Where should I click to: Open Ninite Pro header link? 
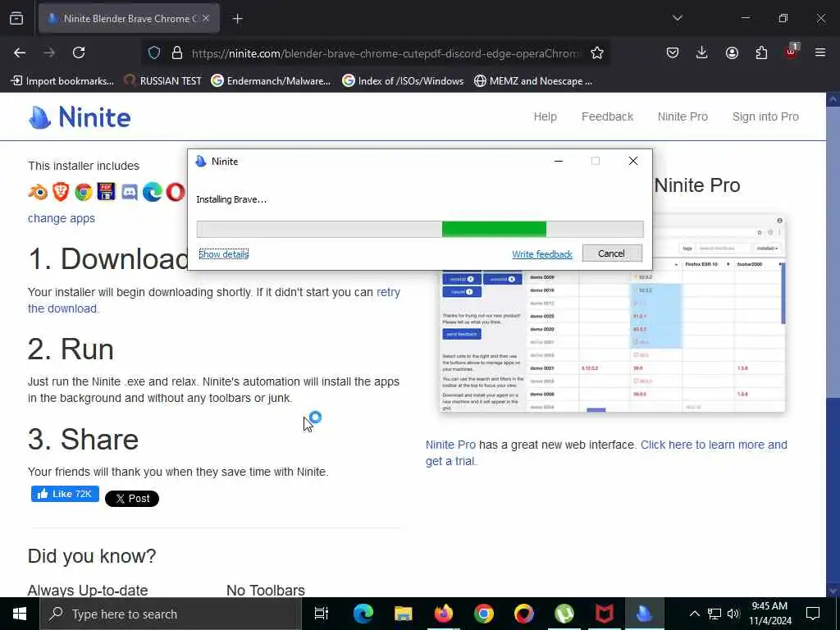[682, 116]
